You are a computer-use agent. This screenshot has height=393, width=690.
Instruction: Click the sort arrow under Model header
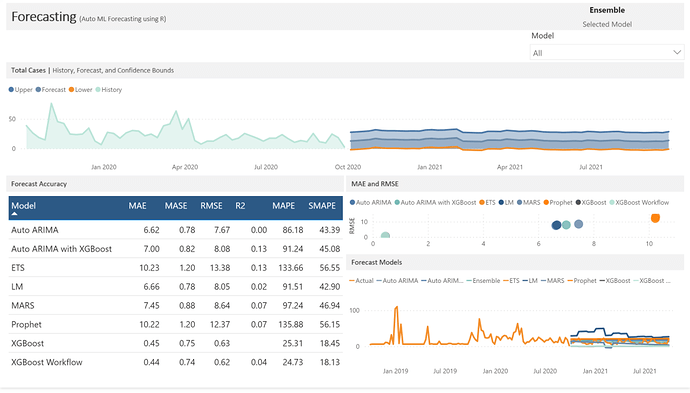[15, 214]
